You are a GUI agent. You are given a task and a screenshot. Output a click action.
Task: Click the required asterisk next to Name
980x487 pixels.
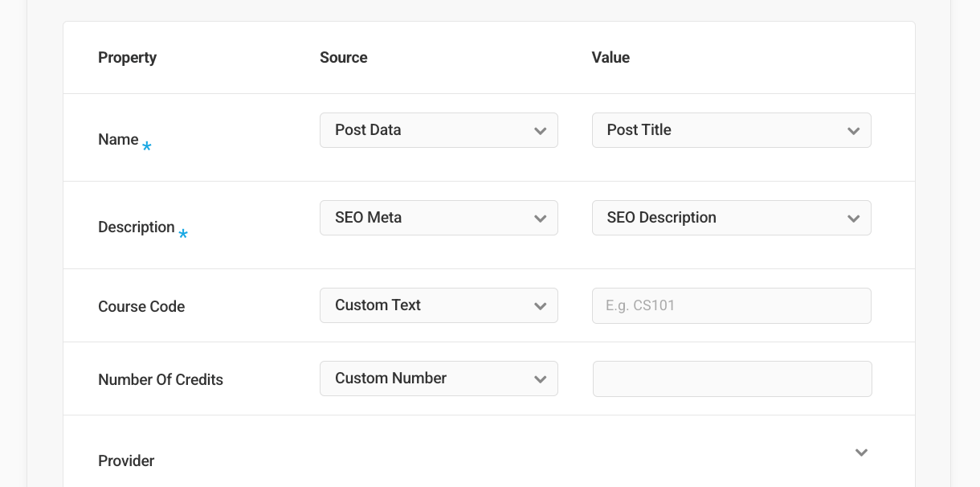pyautogui.click(x=146, y=146)
